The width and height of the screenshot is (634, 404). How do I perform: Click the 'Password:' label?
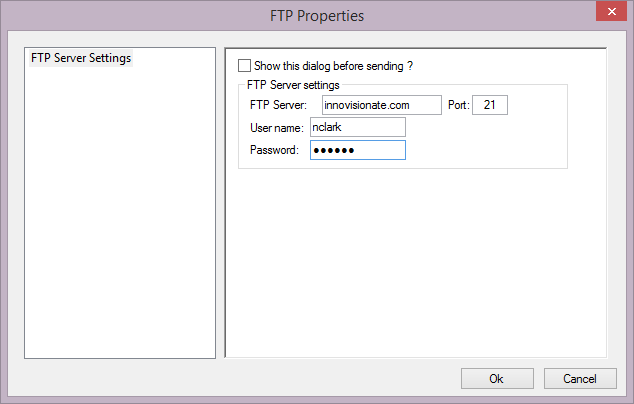click(274, 150)
